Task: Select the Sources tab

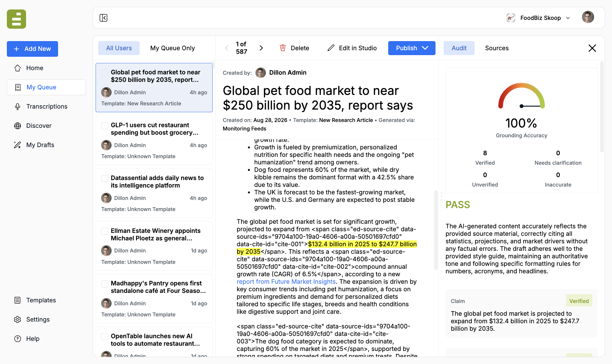Action: coord(497,48)
